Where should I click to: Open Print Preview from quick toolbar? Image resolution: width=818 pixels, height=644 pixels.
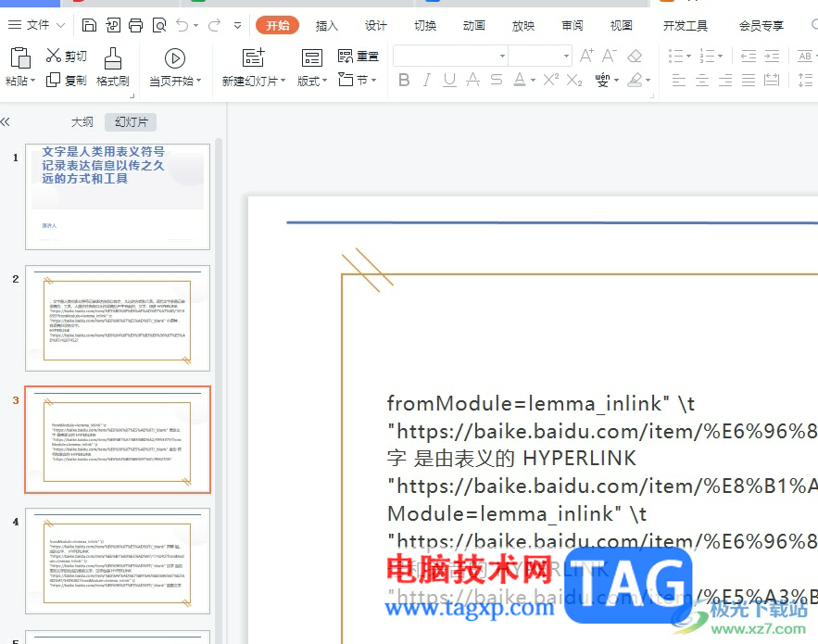159,25
